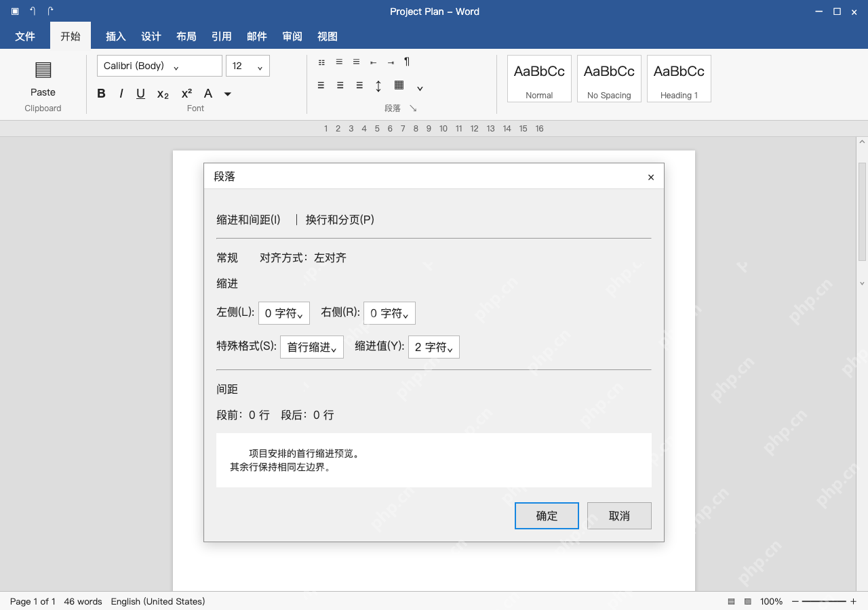This screenshot has width=868, height=610.
Task: Open the 特殊格式(S) dropdown
Action: click(x=312, y=347)
